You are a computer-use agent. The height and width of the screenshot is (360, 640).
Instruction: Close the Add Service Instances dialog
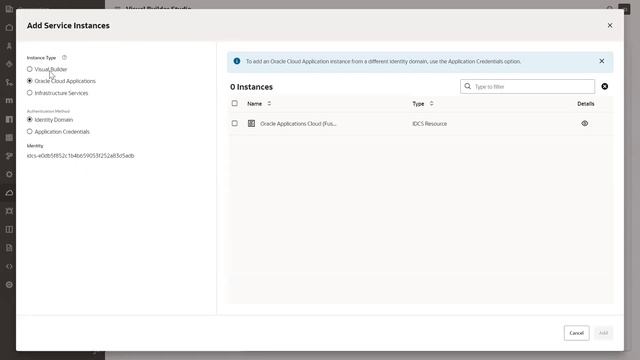(x=610, y=25)
